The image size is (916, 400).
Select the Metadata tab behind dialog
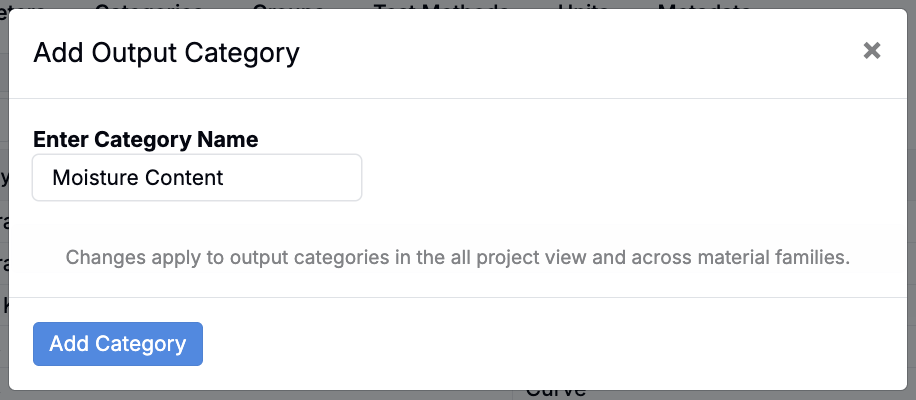tap(703, 6)
